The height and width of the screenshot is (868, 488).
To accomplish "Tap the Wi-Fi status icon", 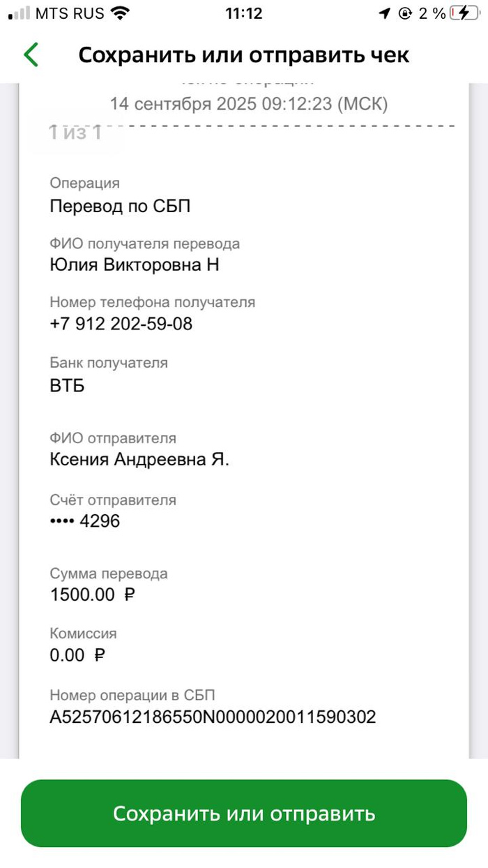I will click(120, 13).
